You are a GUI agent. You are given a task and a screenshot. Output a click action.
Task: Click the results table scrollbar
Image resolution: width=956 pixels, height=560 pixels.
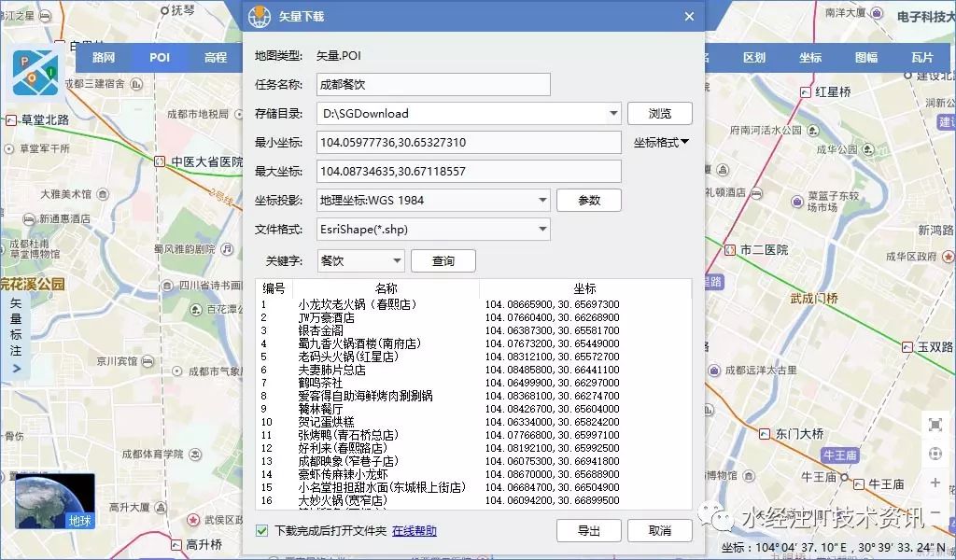[x=688, y=392]
